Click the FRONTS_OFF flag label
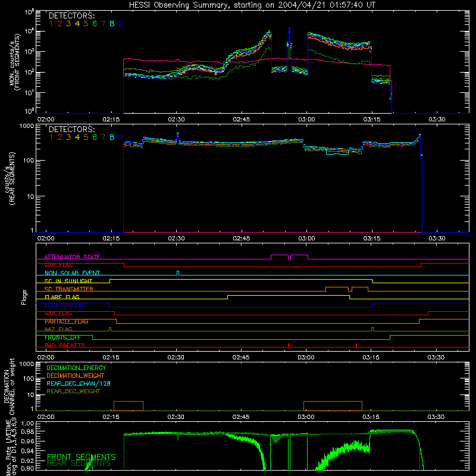476x476 pixels. click(x=62, y=337)
